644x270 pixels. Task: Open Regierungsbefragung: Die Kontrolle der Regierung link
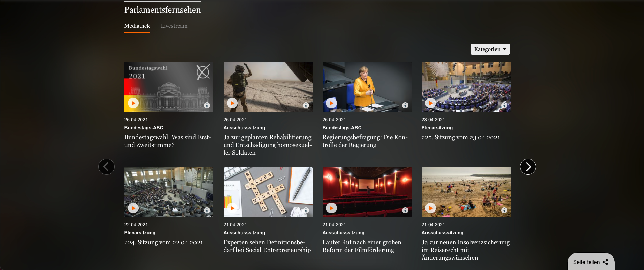(x=365, y=141)
